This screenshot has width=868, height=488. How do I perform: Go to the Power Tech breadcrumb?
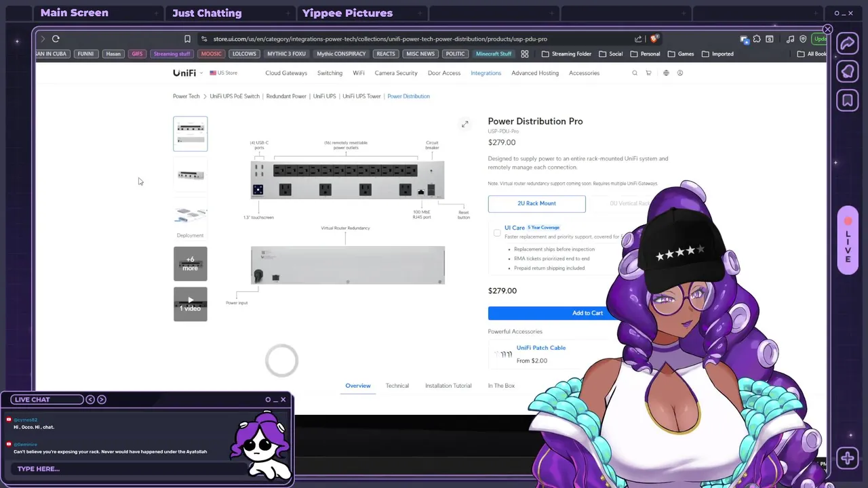point(186,96)
